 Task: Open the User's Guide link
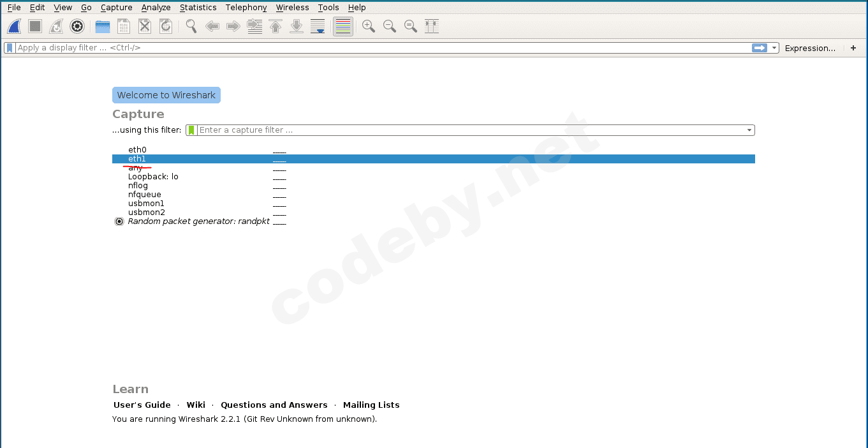click(142, 405)
